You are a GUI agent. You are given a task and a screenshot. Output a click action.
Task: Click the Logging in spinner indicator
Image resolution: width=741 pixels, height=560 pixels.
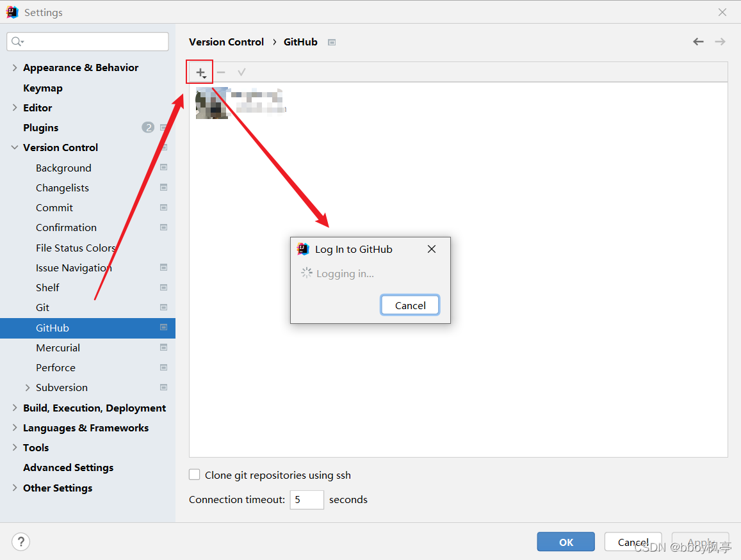coord(307,273)
